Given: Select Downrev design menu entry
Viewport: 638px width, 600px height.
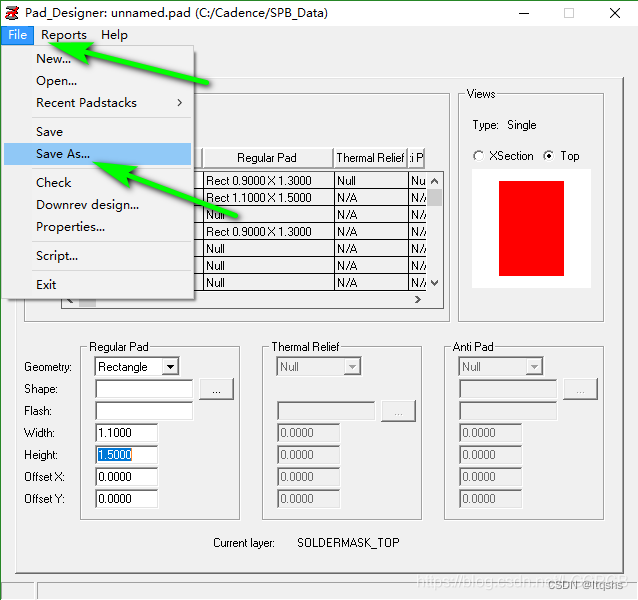Looking at the screenshot, I should [87, 205].
